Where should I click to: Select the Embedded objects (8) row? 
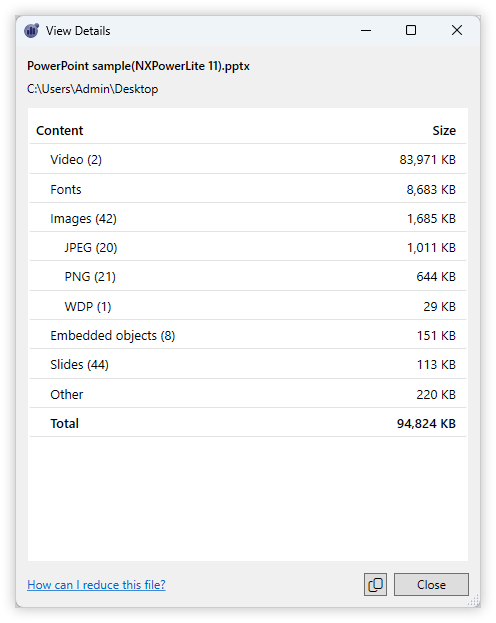point(248,335)
